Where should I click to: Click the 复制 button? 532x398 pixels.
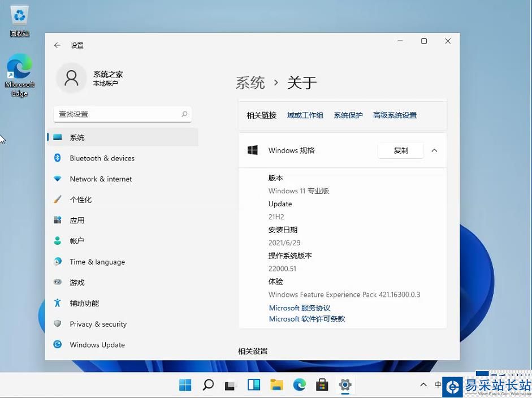pos(401,150)
